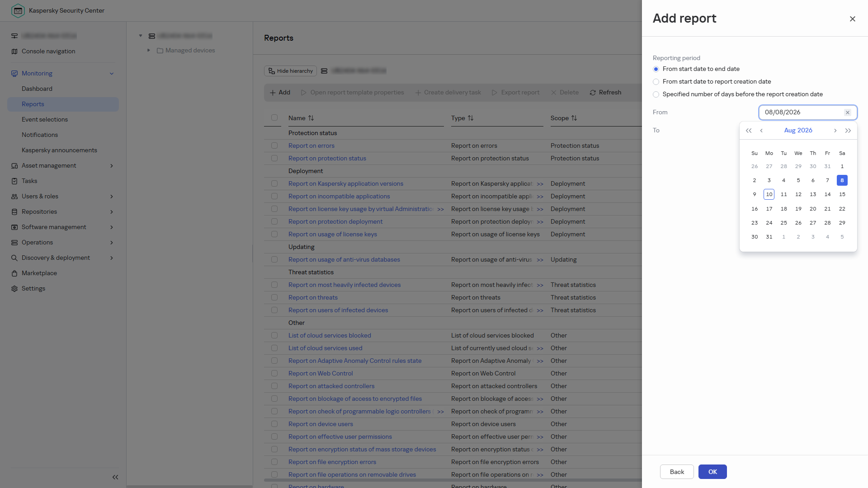Click the Users & roles icon
868x488 pixels.
tap(14, 197)
